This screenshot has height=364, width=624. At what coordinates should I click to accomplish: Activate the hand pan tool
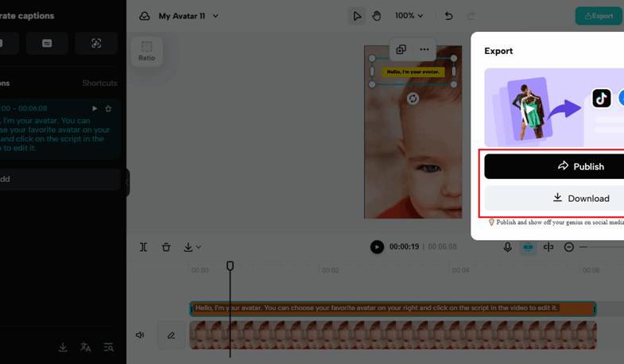[x=377, y=16]
